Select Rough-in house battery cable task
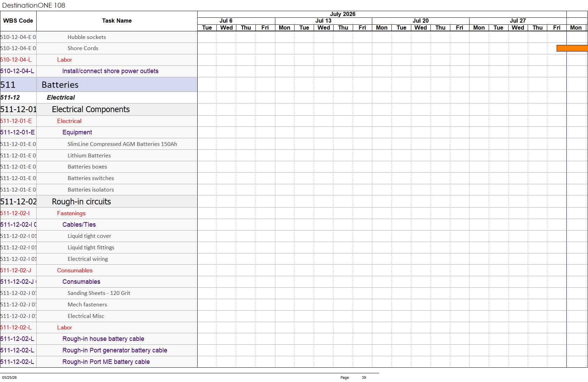This screenshot has width=588, height=382. tap(99, 339)
